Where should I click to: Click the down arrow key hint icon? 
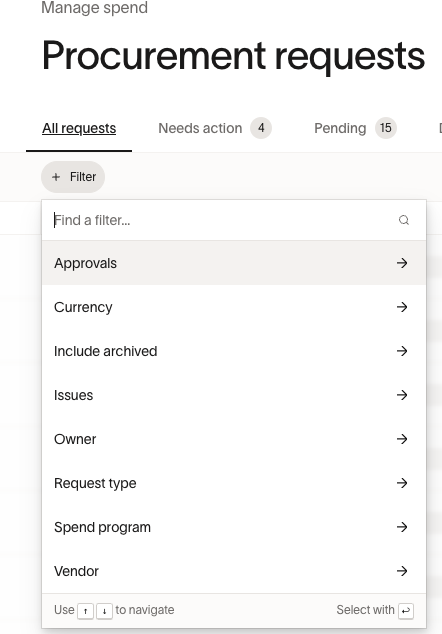point(104,611)
